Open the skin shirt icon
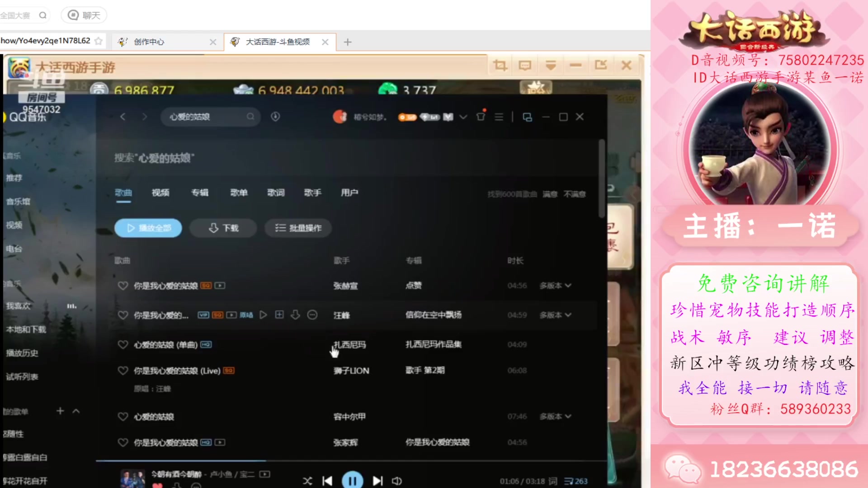The height and width of the screenshot is (488, 868). 481,117
